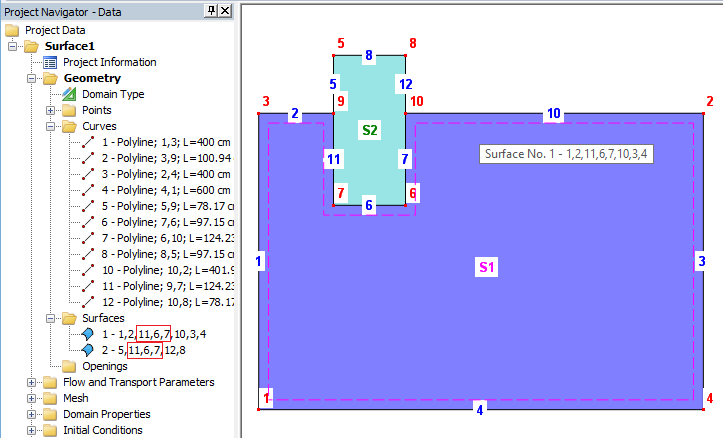Image resolution: width=723 pixels, height=438 pixels.
Task: Click polyline icon of curve 8
Action: point(88,254)
